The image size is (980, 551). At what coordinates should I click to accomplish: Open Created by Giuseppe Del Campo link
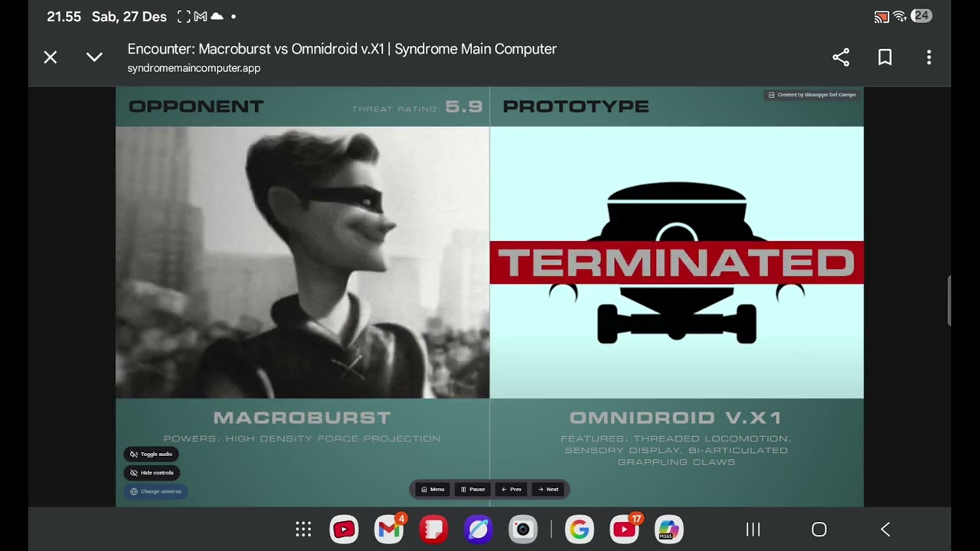812,95
